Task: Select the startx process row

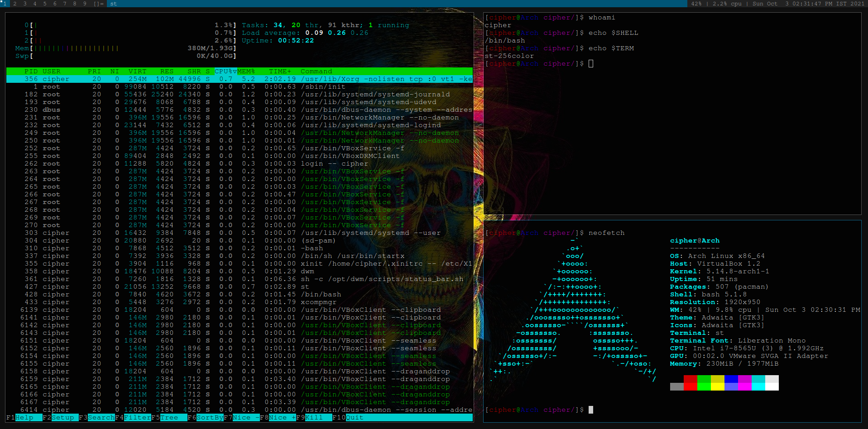Action: (x=240, y=256)
